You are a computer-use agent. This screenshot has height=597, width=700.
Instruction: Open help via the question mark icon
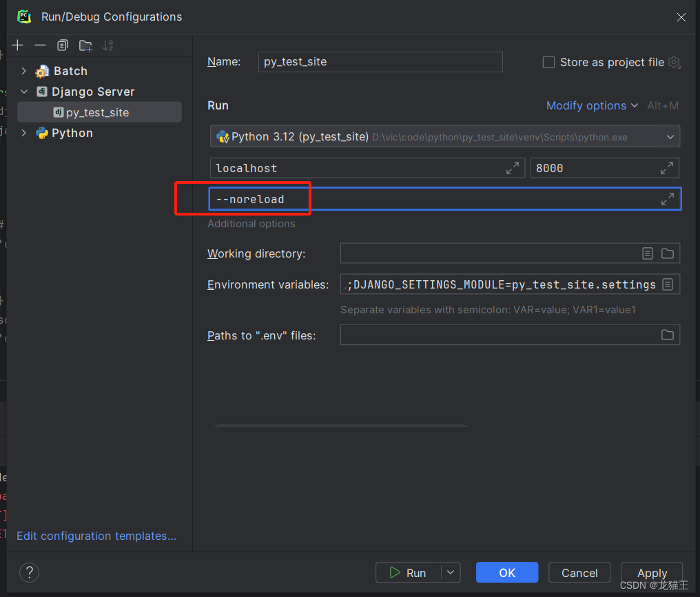(x=29, y=572)
